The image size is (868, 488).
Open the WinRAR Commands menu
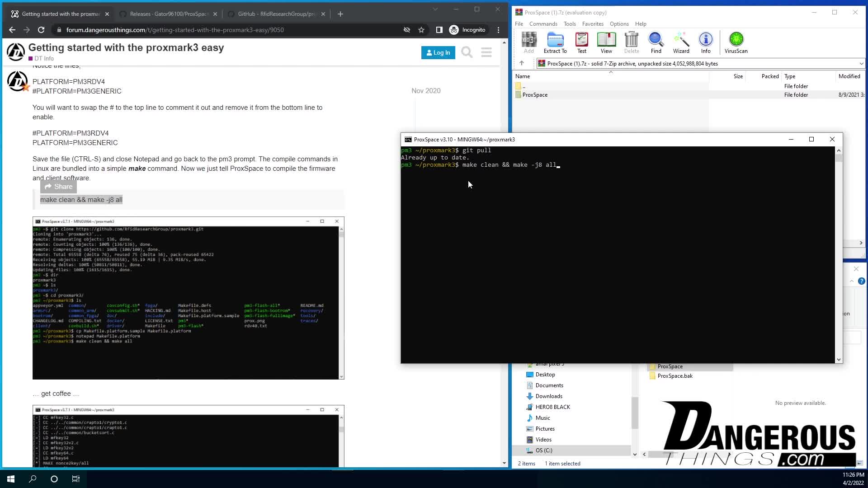(543, 24)
